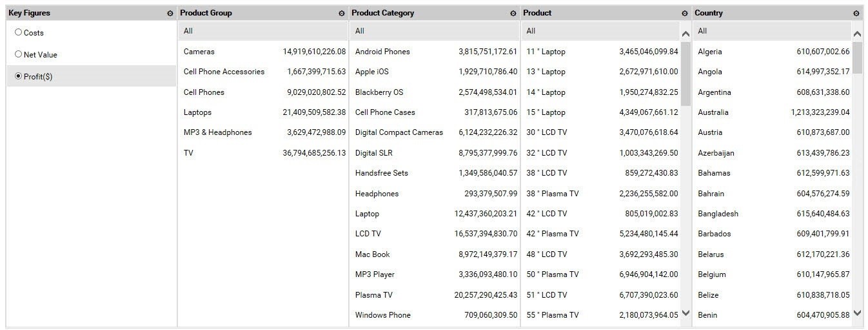Pick Digital SLR product category
The width and height of the screenshot is (868, 330).
point(374,153)
